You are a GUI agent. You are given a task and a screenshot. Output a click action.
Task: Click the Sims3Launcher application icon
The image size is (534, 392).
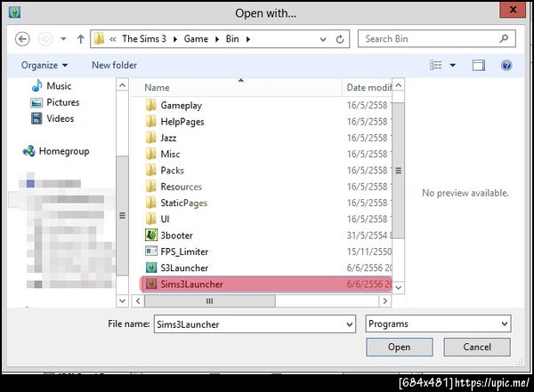[x=151, y=284]
